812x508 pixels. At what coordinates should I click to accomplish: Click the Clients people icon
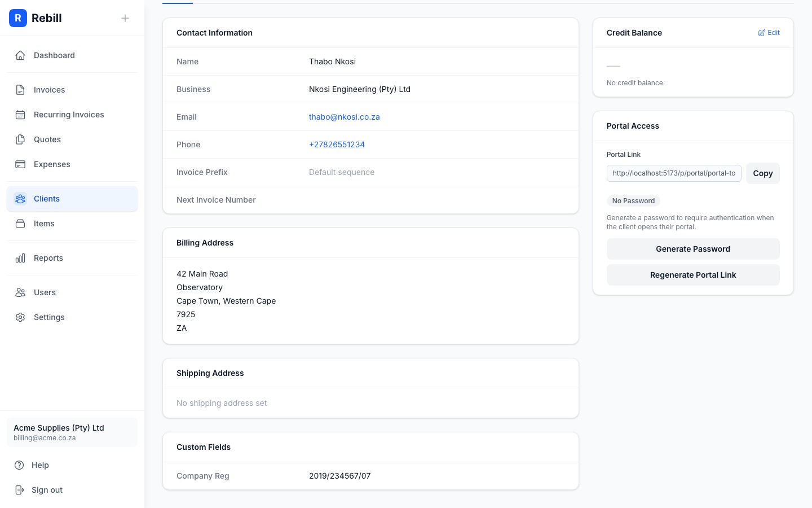(x=20, y=199)
